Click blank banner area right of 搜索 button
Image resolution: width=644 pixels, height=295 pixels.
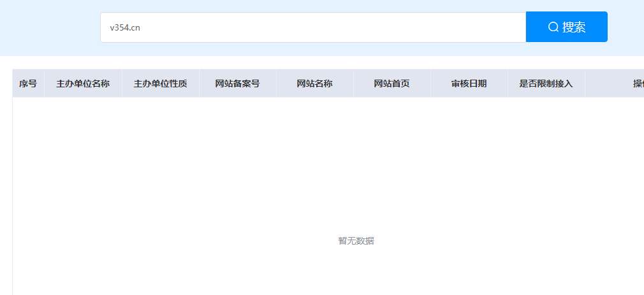pos(626,27)
